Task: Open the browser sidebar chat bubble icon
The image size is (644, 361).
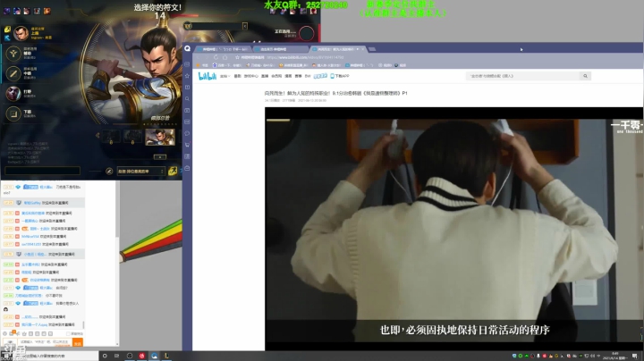Action: click(187, 133)
